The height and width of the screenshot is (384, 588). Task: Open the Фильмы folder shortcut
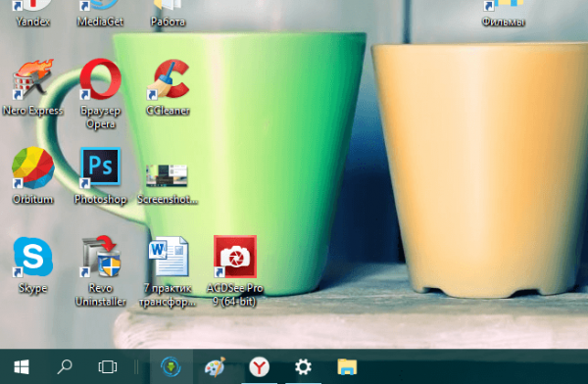[504, 13]
